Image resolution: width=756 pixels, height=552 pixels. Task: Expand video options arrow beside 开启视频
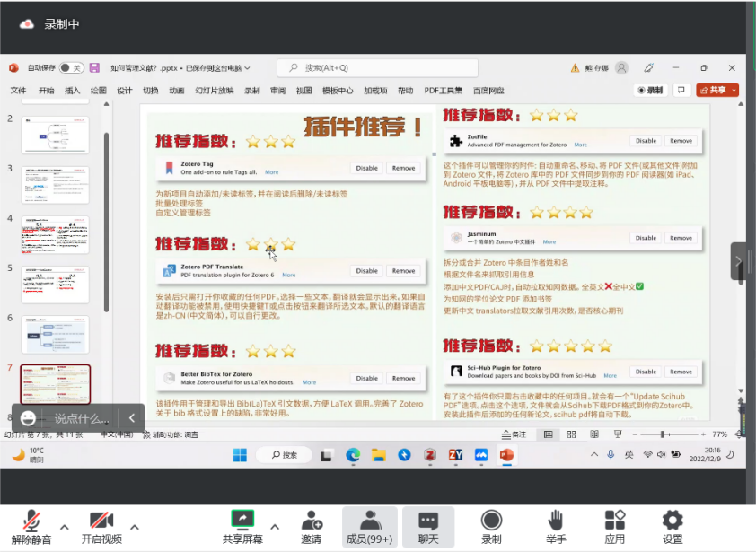135,527
